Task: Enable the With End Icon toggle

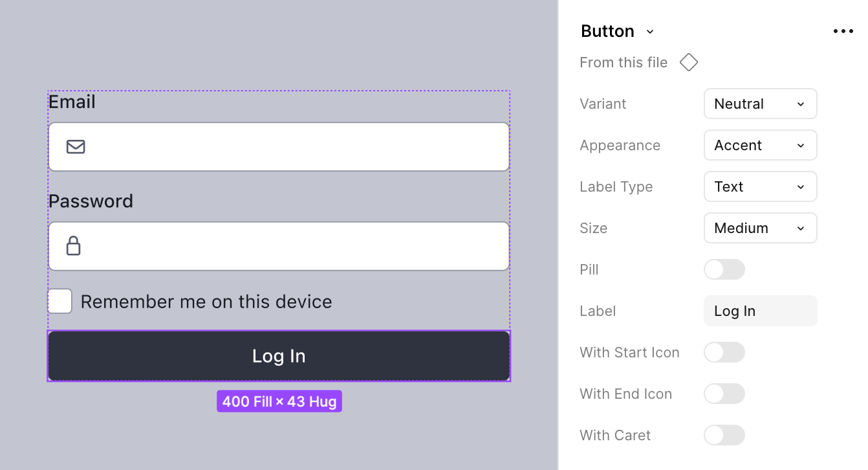Action: pyautogui.click(x=724, y=394)
